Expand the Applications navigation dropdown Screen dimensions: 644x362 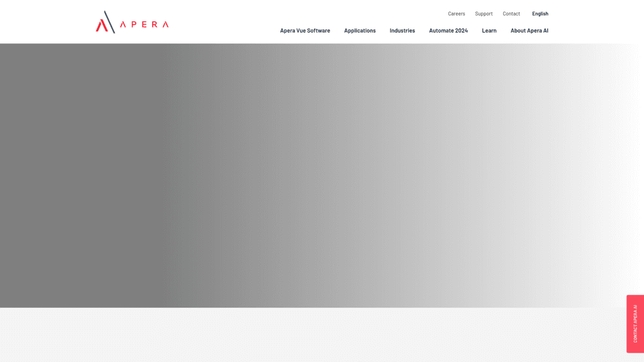[359, 30]
